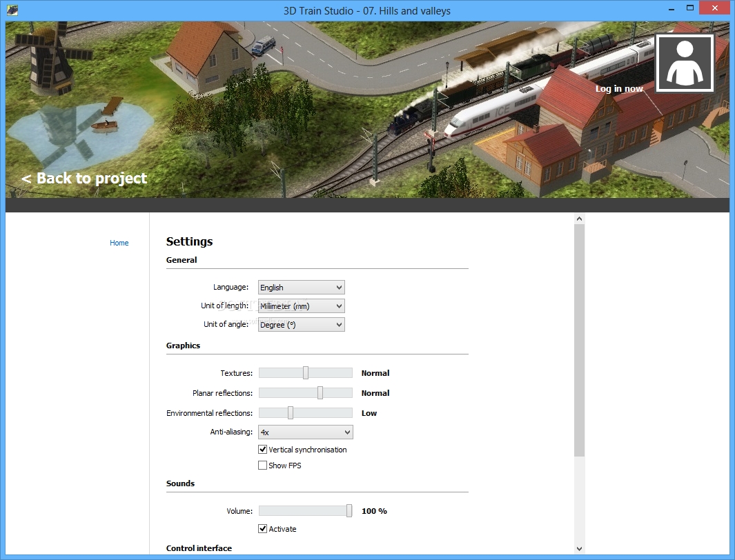Open the Anti-aliasing dropdown
The width and height of the screenshot is (735, 560).
pos(306,432)
